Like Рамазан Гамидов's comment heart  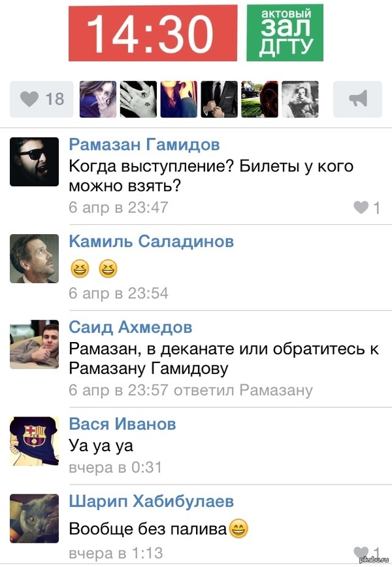tap(367, 207)
